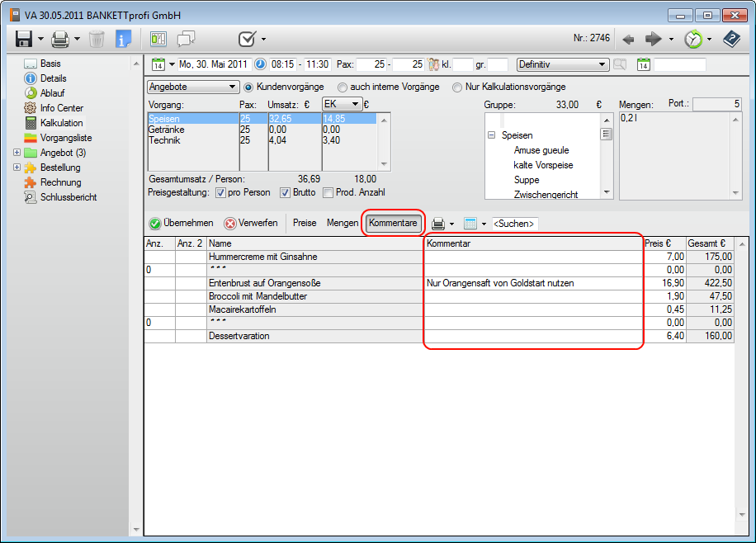The image size is (756, 543).
Task: Open Kalkulation in the sidebar
Action: pos(61,123)
